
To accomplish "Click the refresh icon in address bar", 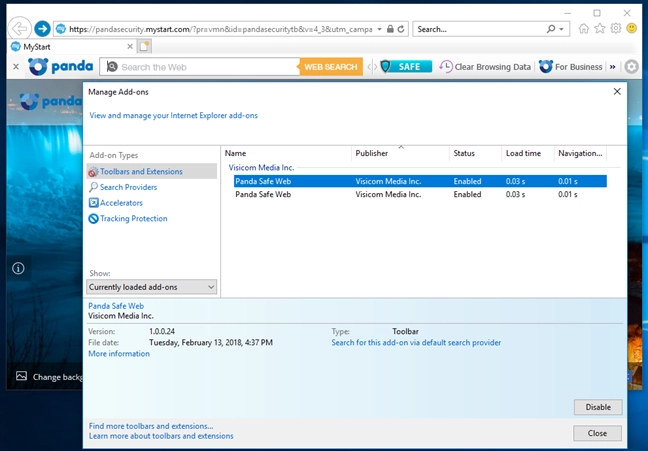I will [401, 29].
